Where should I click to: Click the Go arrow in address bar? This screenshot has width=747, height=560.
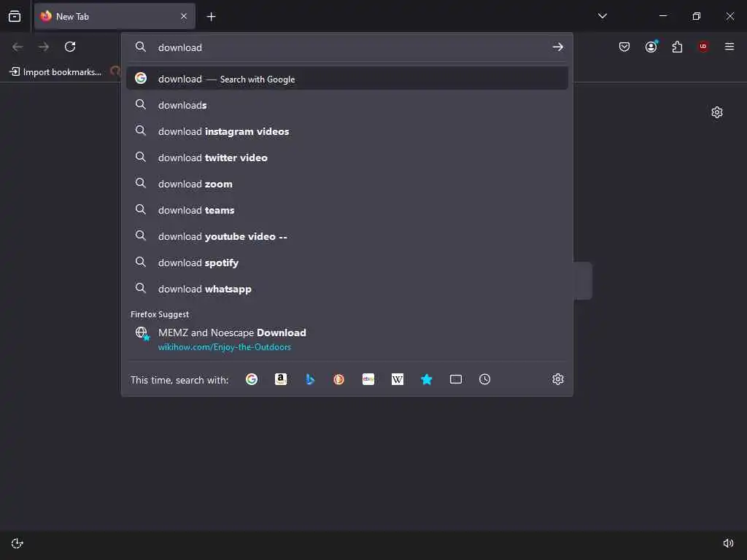(x=557, y=47)
